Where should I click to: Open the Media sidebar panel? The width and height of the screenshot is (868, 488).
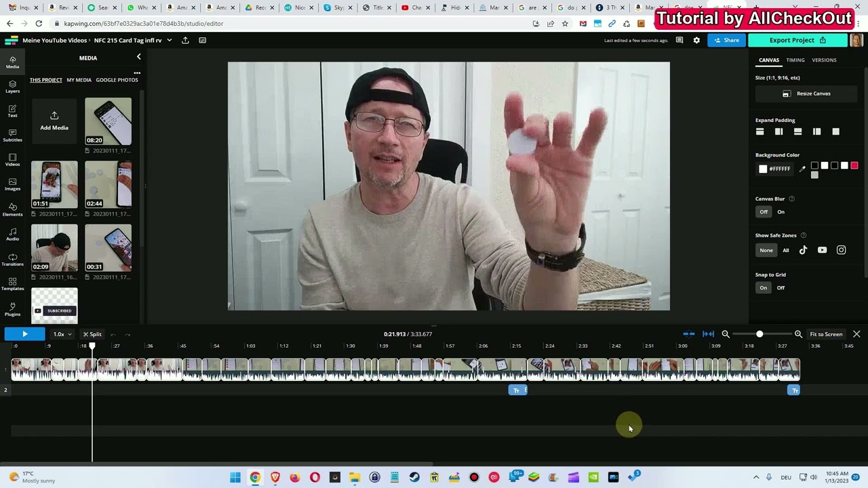click(12, 62)
